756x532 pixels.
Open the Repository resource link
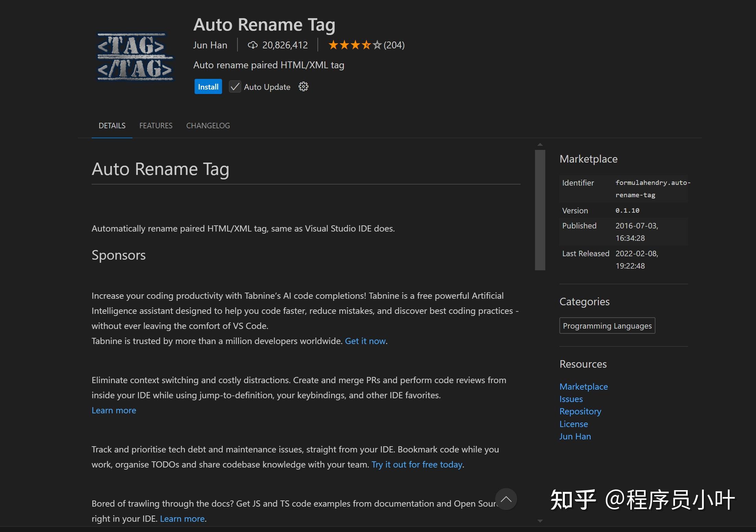pyautogui.click(x=580, y=411)
